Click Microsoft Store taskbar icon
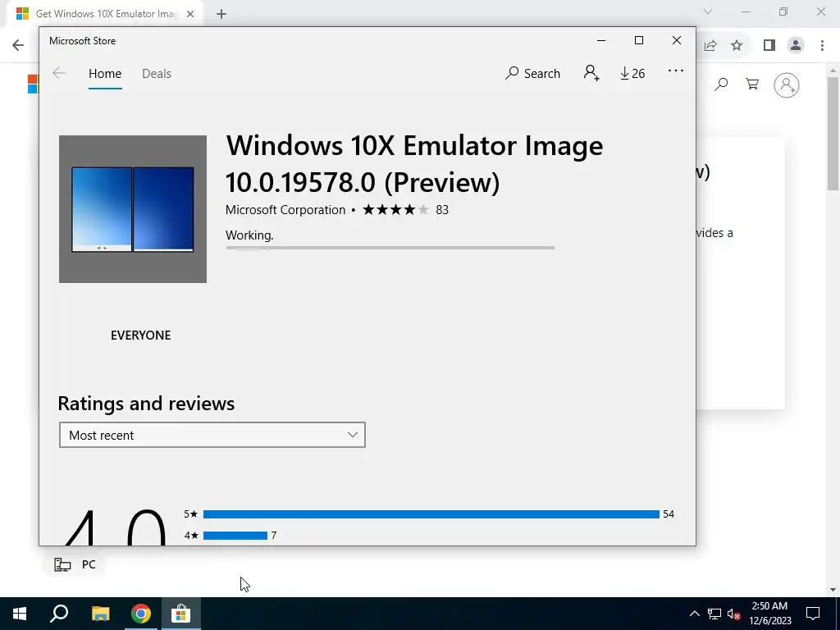The image size is (840, 630). tap(181, 614)
